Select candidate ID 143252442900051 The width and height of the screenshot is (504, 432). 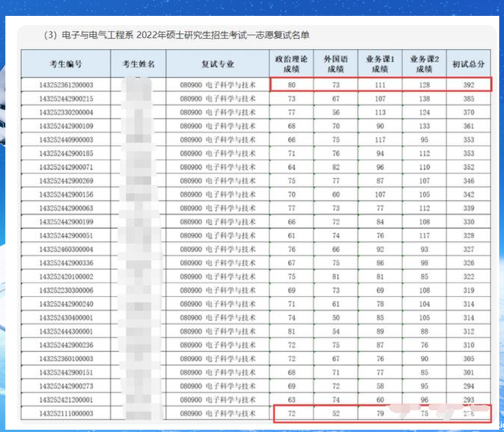pos(66,235)
